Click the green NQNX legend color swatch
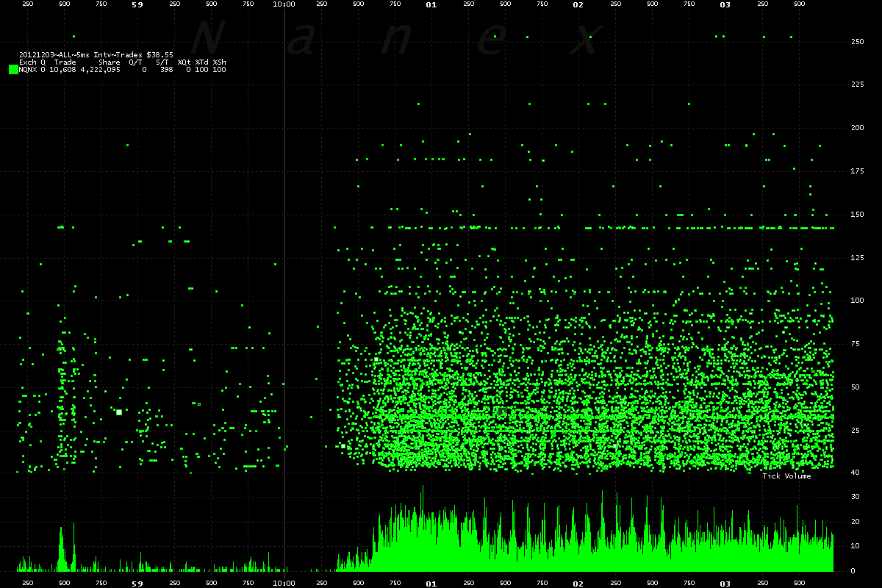This screenshot has width=882, height=588. point(13,69)
